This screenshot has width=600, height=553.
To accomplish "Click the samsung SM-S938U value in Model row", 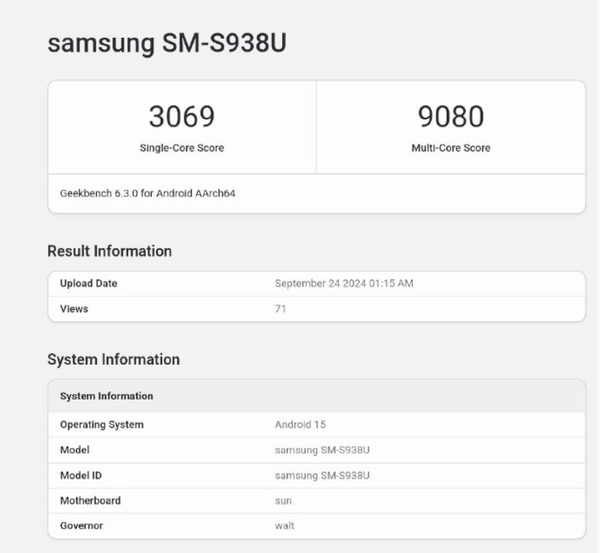I will pos(322,450).
